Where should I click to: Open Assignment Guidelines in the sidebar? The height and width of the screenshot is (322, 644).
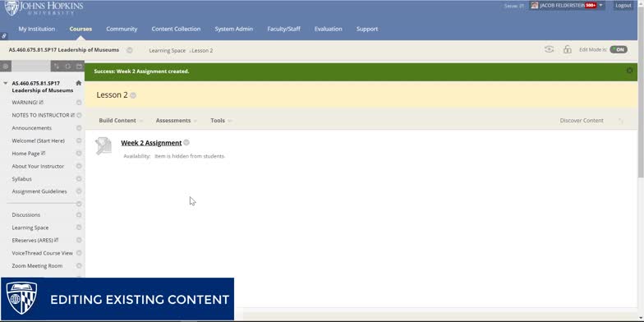point(39,191)
